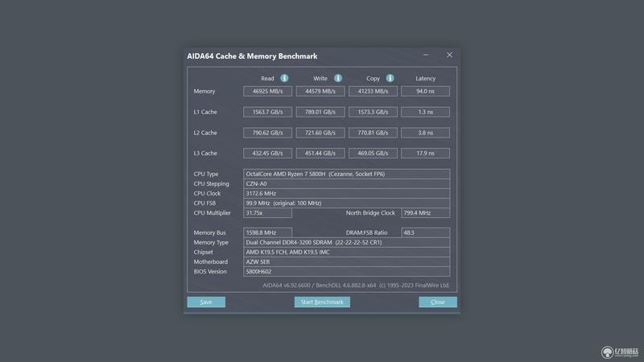Click the Copy column header label
This screenshot has height=362, width=644.
coord(373,78)
